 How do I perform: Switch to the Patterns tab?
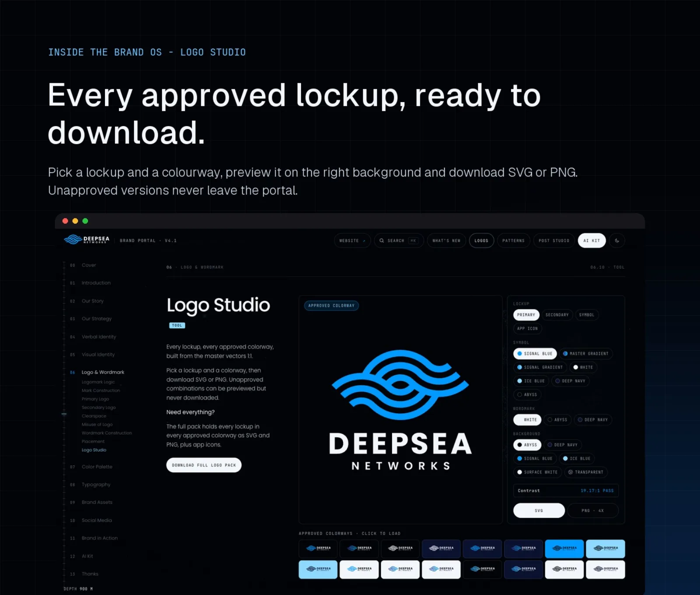pyautogui.click(x=513, y=240)
